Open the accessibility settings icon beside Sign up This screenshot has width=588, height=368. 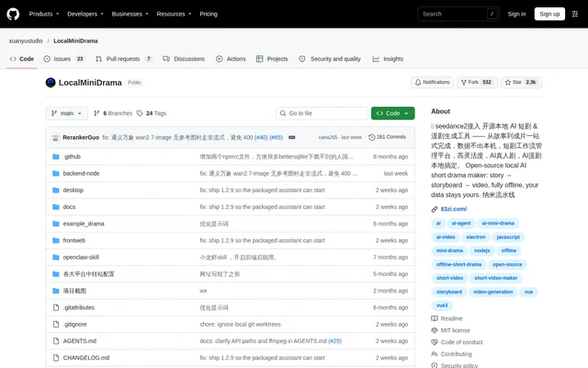[x=574, y=14]
